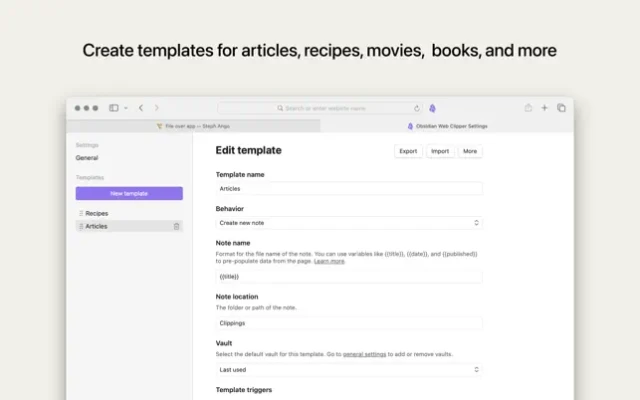Click the Note location input field

349,323
